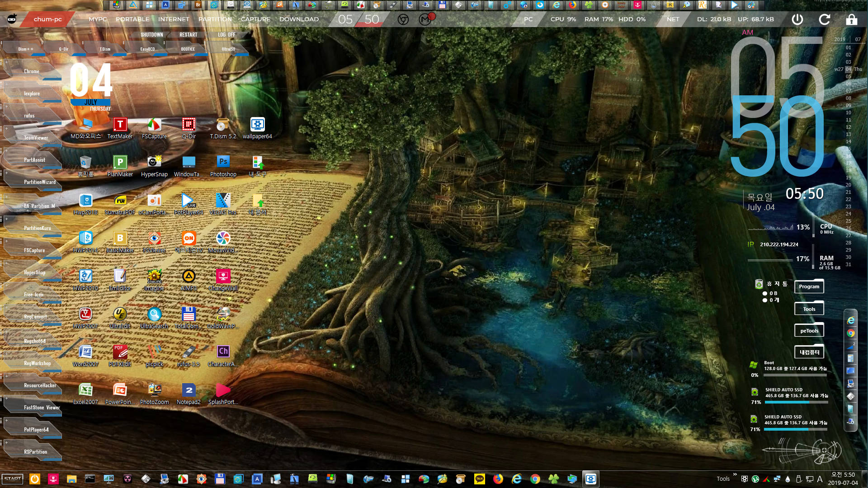The width and height of the screenshot is (868, 488).
Task: Open UltraISO from the quick launch strip
Action: point(228,49)
